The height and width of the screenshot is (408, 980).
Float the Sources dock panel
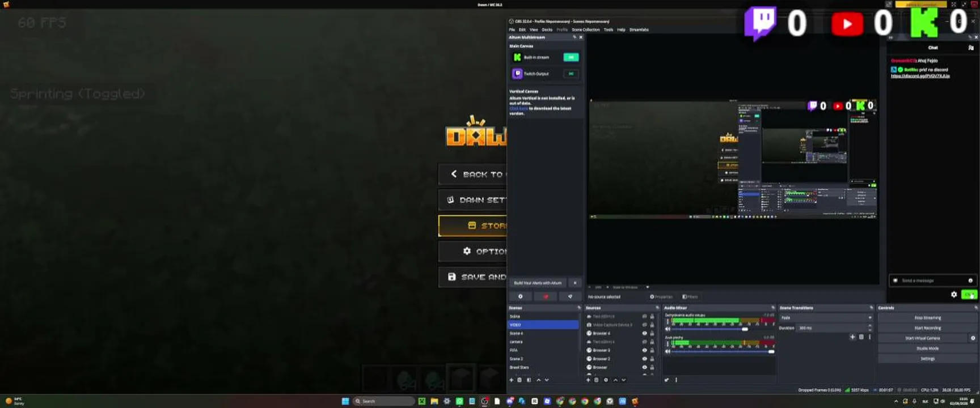657,308
